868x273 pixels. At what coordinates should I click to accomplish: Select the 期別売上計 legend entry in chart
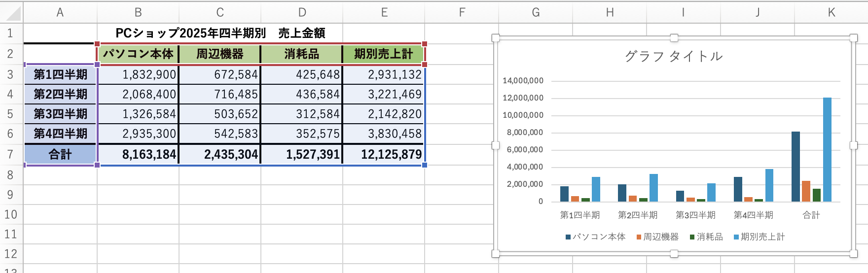tap(759, 237)
